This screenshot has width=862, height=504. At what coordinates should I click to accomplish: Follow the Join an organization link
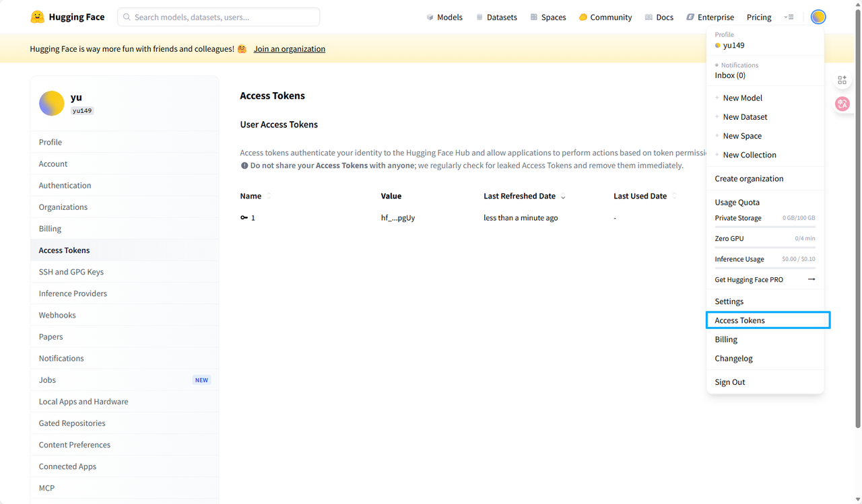tap(290, 49)
